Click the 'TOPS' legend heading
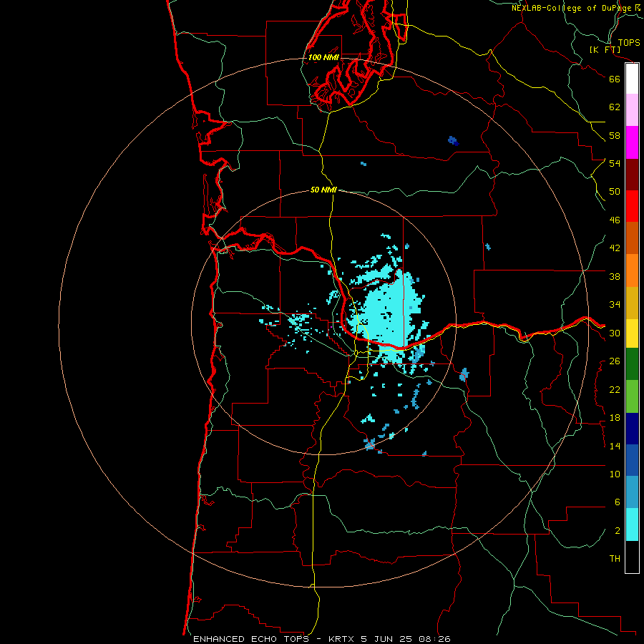644x644 pixels. tap(629, 42)
